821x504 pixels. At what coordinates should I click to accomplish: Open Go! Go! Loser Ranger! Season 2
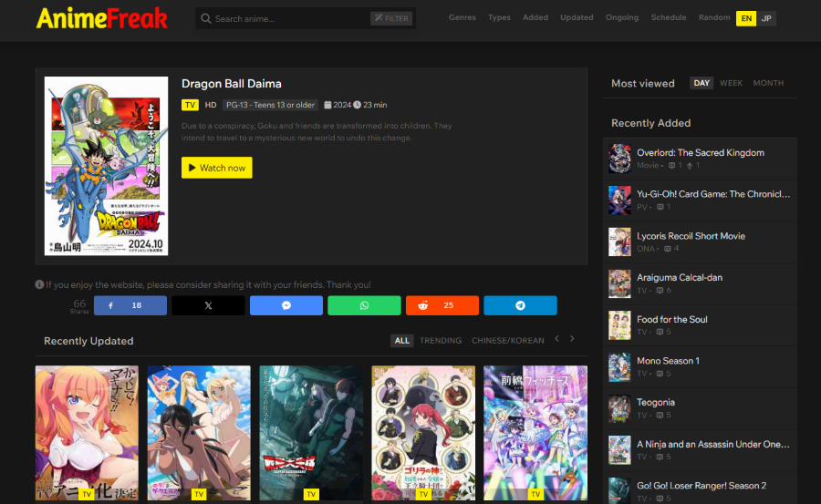[701, 486]
